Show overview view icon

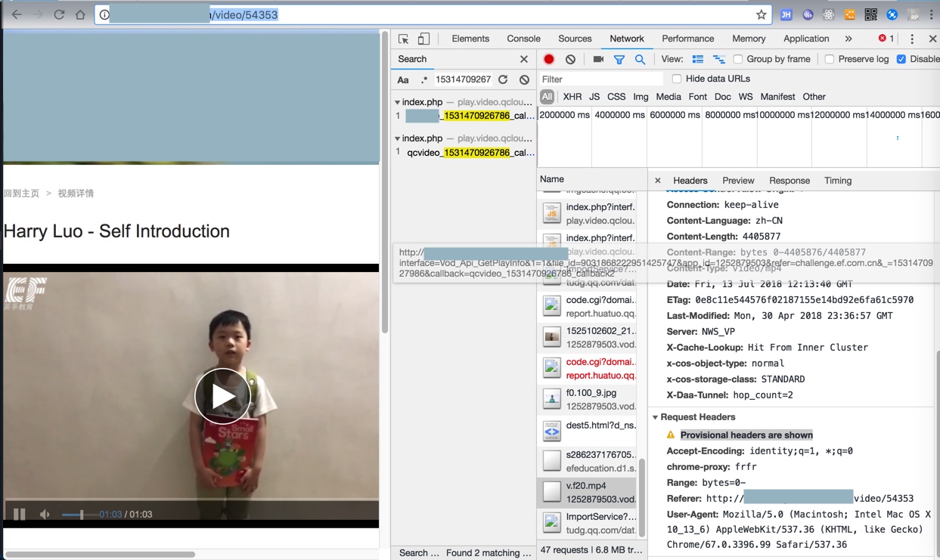pos(718,59)
